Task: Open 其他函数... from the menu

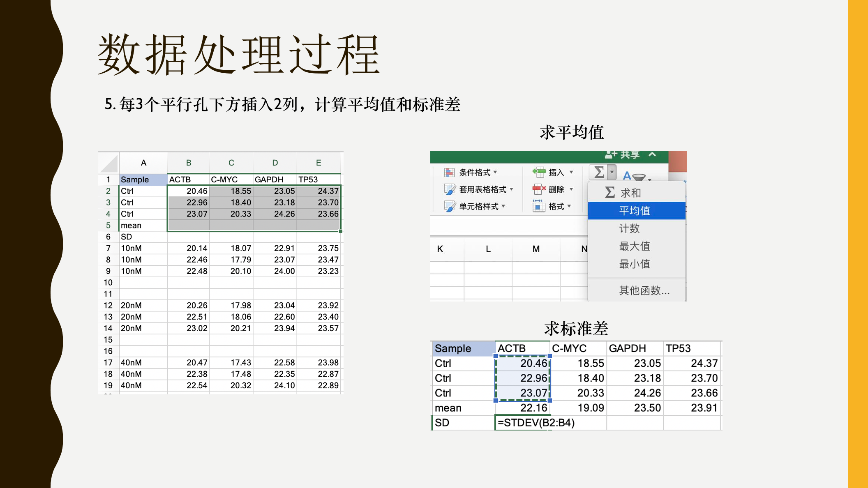Action: [x=644, y=290]
